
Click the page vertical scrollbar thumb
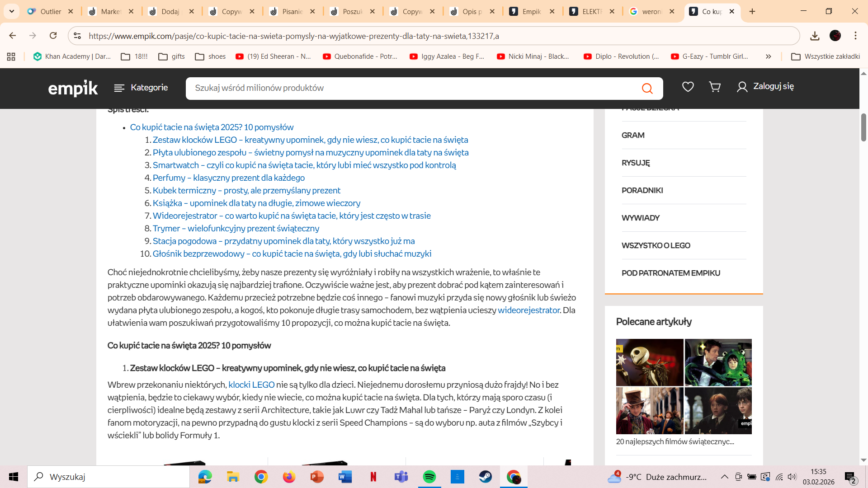click(x=863, y=127)
